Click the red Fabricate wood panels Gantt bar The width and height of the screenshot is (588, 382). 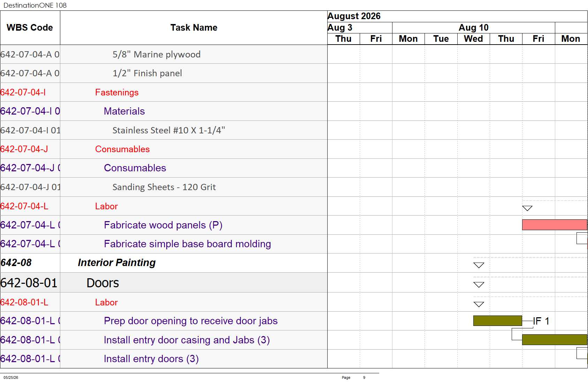click(x=555, y=225)
